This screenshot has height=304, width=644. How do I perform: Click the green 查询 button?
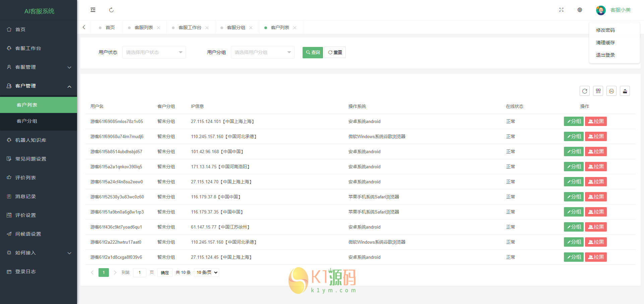[x=313, y=52]
